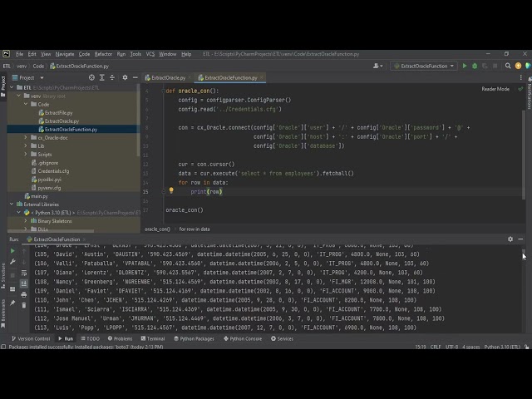Open the Refactor menu

click(103, 54)
